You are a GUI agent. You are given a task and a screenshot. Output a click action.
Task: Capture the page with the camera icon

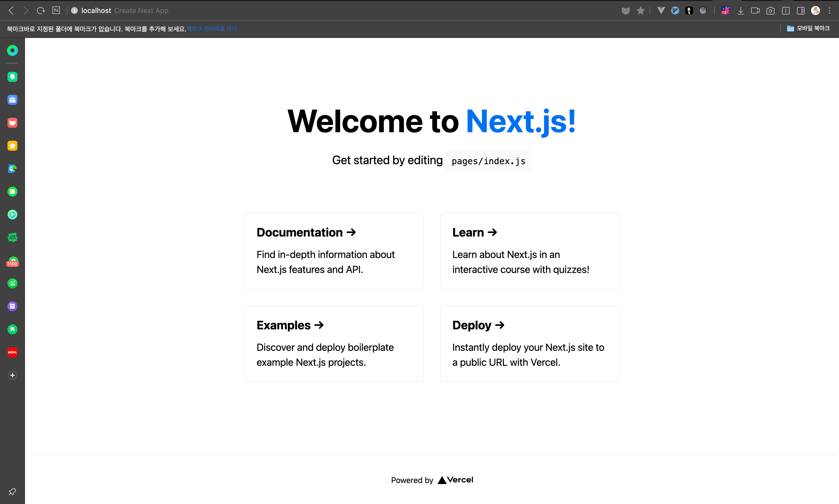coord(770,11)
